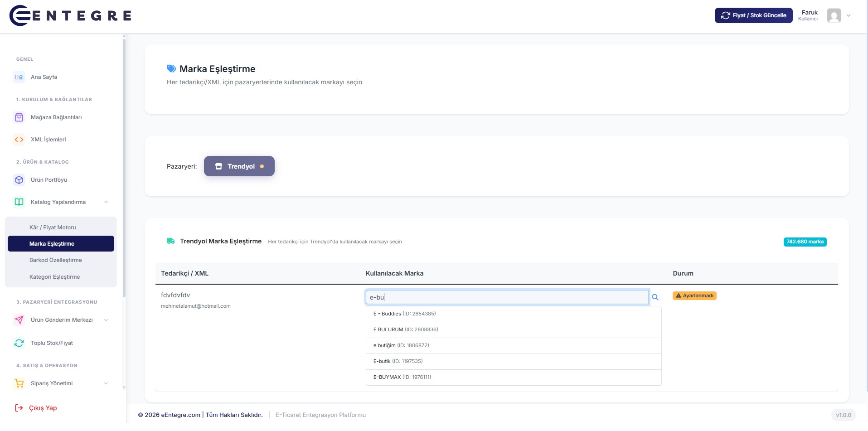Click the Ürün Portföyü box icon
The height and width of the screenshot is (431, 868).
(19, 180)
